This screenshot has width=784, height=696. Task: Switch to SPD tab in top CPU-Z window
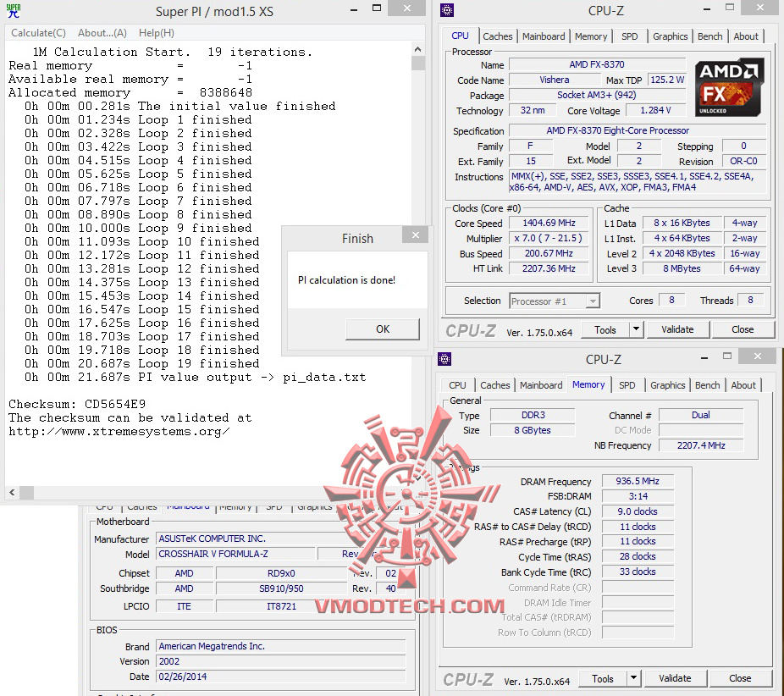point(630,36)
